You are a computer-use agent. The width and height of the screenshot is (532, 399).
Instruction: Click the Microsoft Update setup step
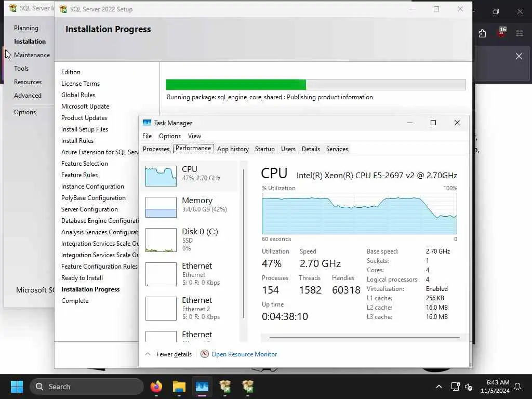(x=85, y=107)
